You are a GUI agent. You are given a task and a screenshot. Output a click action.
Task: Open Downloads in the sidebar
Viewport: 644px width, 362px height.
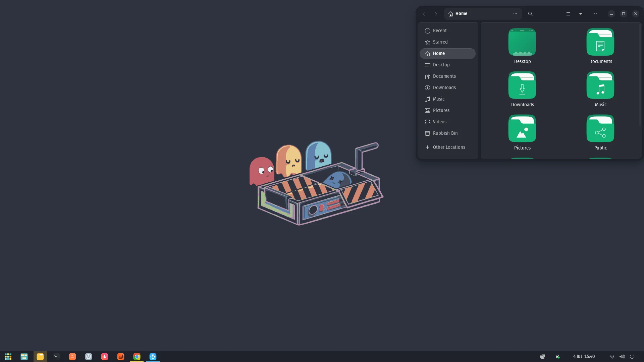point(447,87)
